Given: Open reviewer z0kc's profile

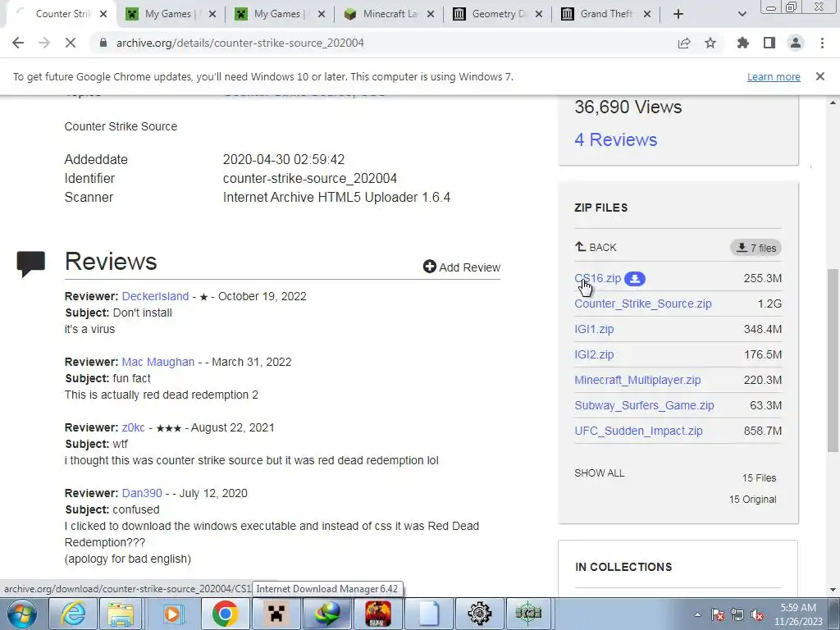Looking at the screenshot, I should pyautogui.click(x=134, y=427).
